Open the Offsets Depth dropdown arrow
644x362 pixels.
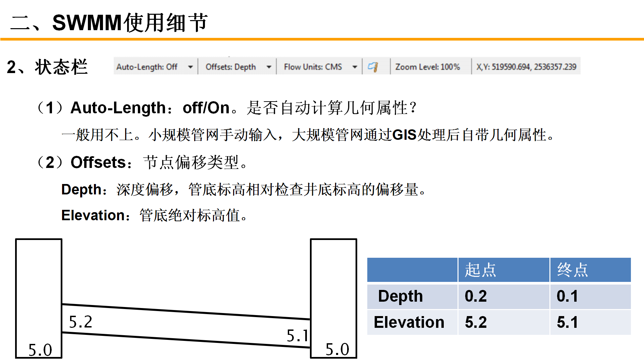[x=269, y=67]
